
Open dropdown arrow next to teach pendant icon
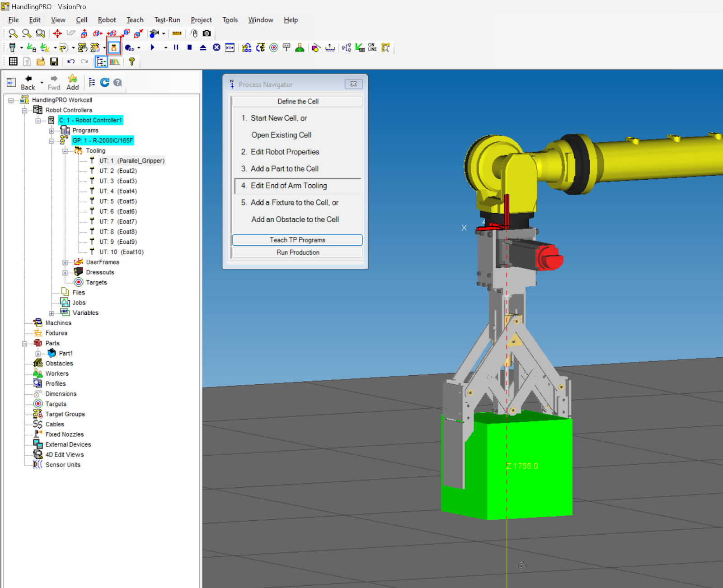coord(21,48)
